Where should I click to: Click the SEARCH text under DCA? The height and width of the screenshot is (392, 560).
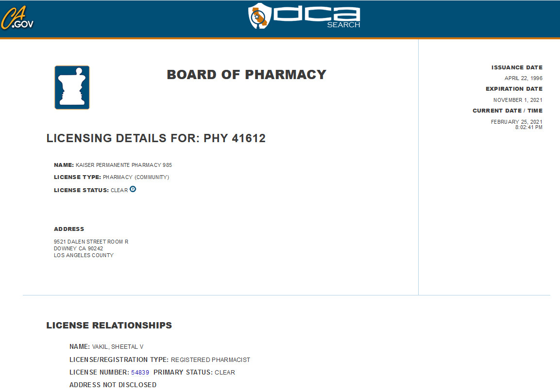coord(343,25)
